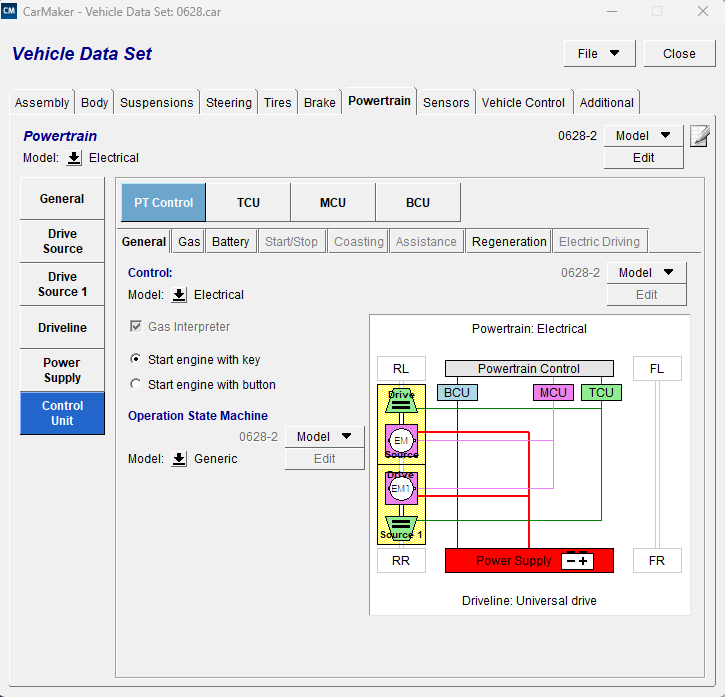Viewport: 725px width, 697px height.
Task: Select the Powertrain tab
Action: tap(379, 101)
